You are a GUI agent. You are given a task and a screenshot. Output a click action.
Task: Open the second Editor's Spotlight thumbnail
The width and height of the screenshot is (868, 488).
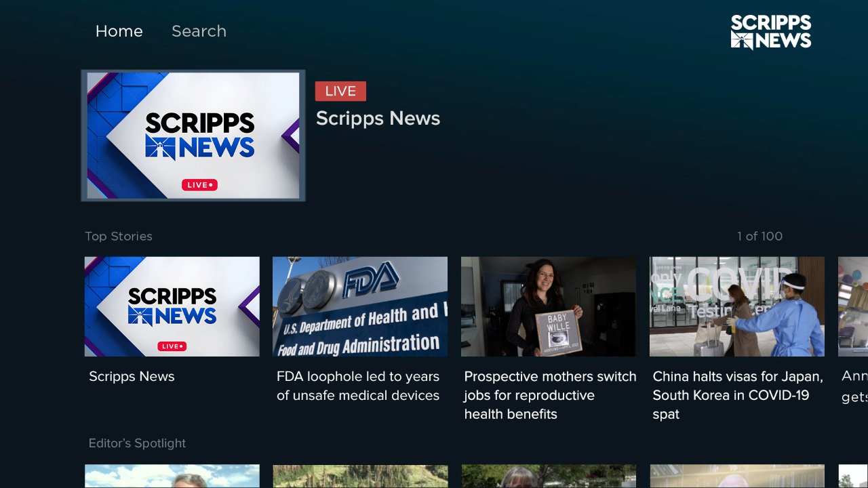[x=360, y=476]
